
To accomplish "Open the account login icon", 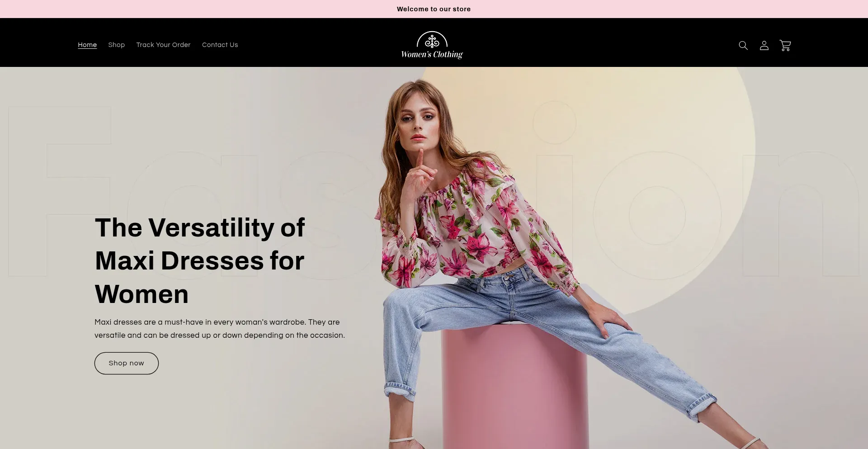I will (764, 45).
